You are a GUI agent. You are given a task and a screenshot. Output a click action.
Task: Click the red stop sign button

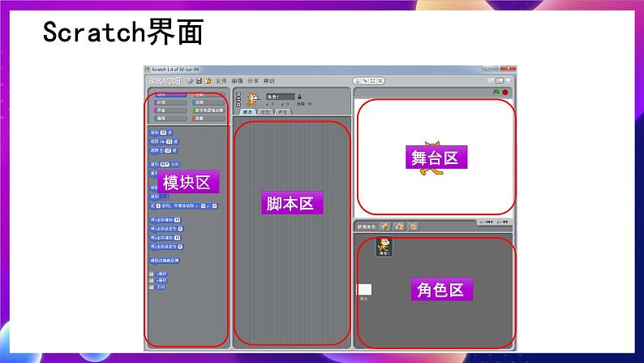505,92
